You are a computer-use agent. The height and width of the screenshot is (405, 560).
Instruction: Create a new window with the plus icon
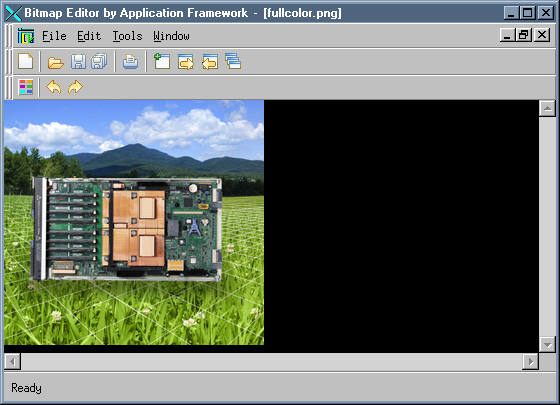(162, 61)
